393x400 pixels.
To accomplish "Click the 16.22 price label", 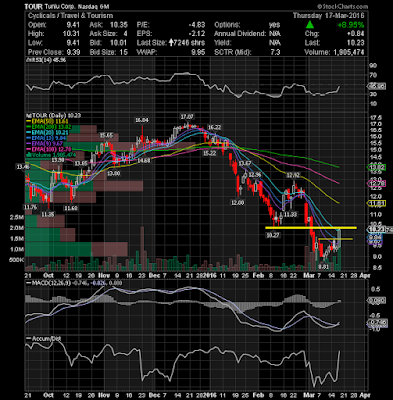I will (x=214, y=127).
